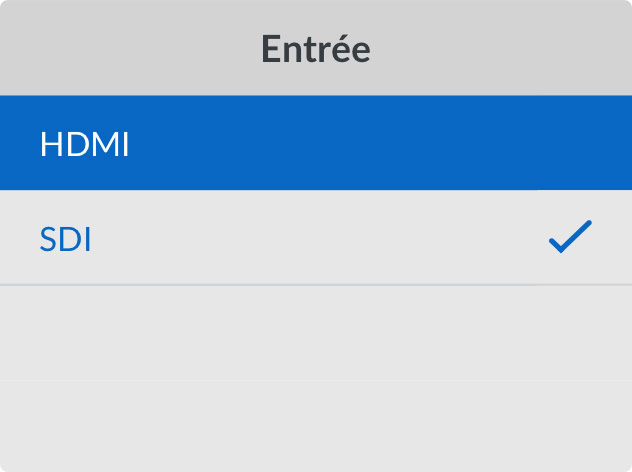Switch input source to HDMI
This screenshot has height=472, width=632.
[x=316, y=143]
